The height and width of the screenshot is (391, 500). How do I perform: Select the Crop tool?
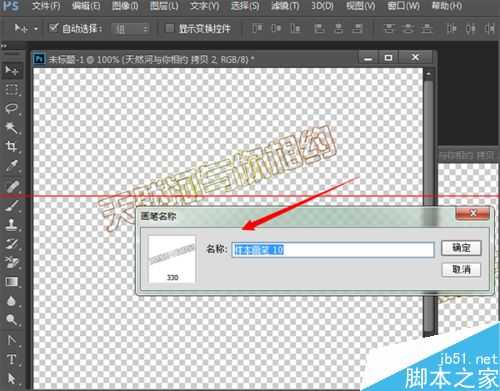[12, 146]
